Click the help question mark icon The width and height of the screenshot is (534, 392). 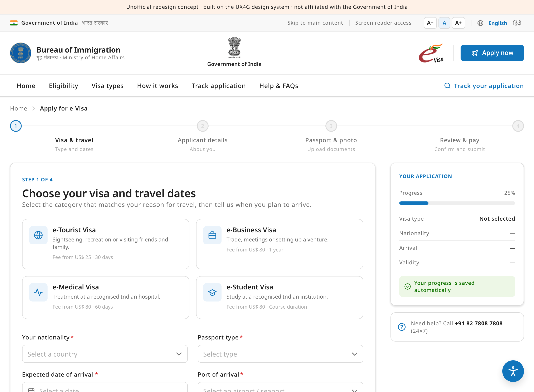pos(402,327)
